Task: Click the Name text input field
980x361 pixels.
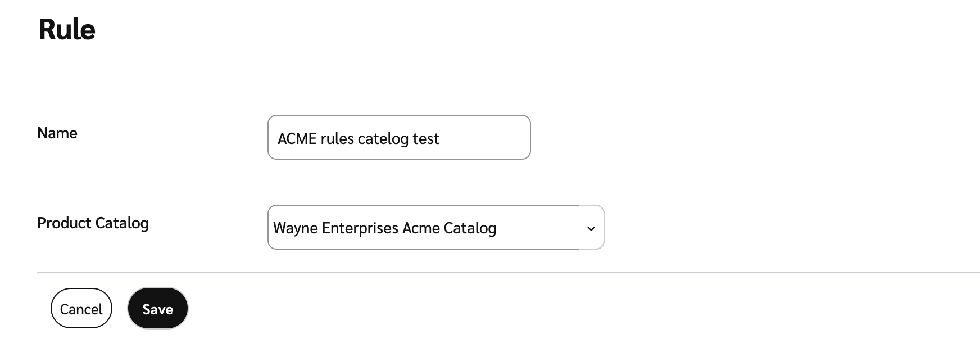Action: point(399,137)
